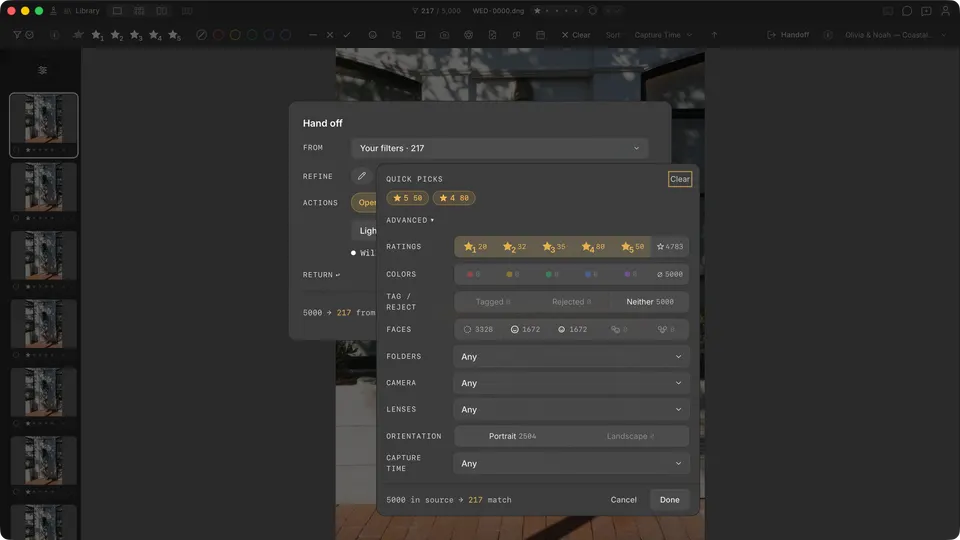Screen dimensions: 960x540
Task: Toggle the 1-star rating filter showing 28
Action: click(x=475, y=247)
